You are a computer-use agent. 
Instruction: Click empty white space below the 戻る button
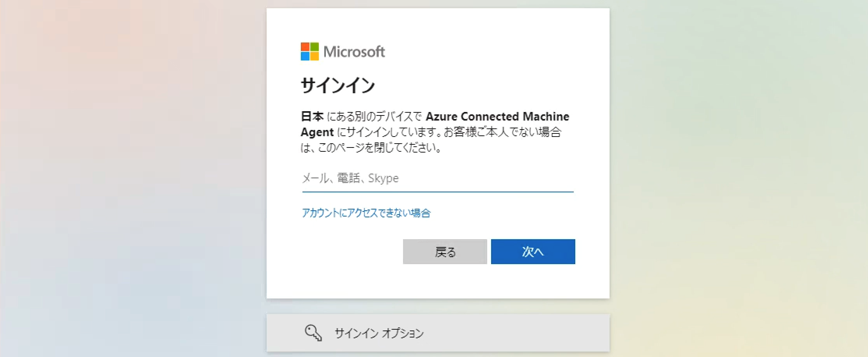[x=445, y=282]
